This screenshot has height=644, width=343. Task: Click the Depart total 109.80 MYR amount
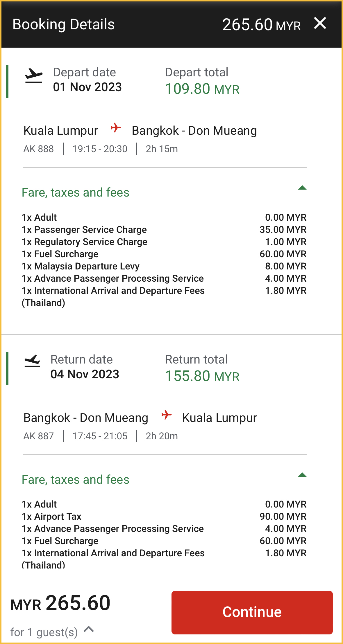[202, 89]
